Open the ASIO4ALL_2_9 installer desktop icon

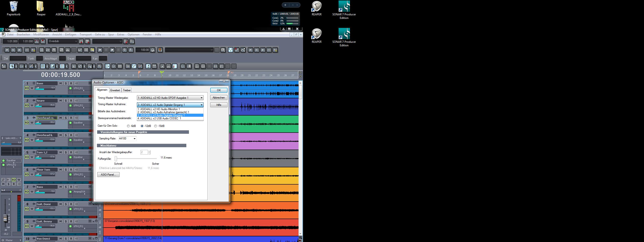[x=68, y=9]
